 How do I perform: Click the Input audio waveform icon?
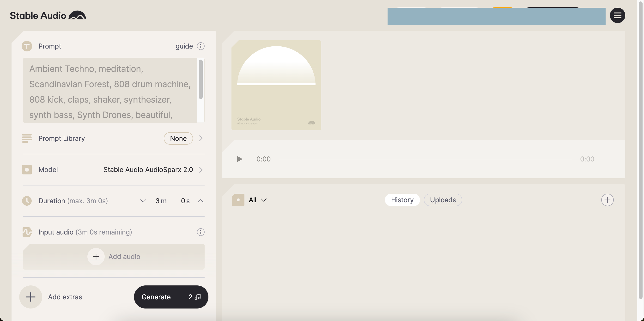click(x=27, y=232)
